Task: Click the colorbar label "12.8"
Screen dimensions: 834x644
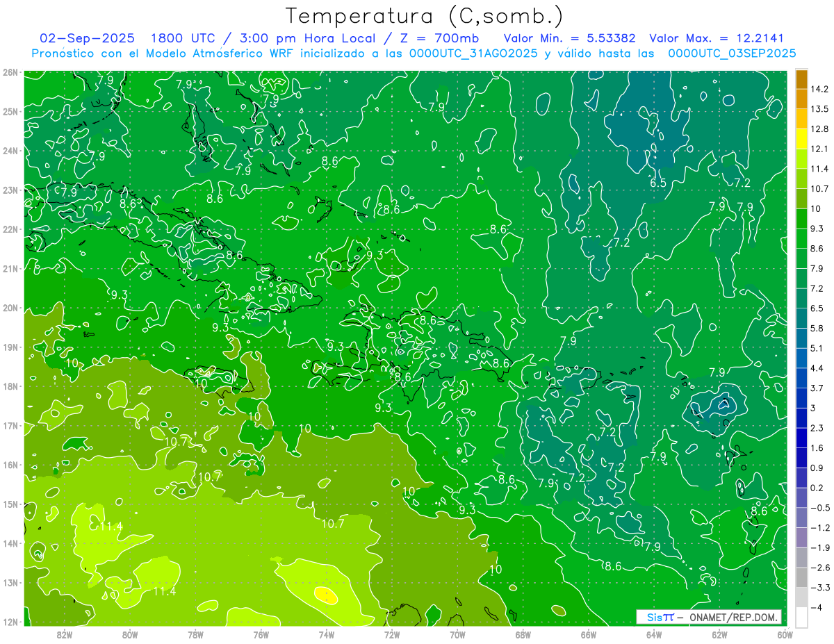Action: (819, 129)
